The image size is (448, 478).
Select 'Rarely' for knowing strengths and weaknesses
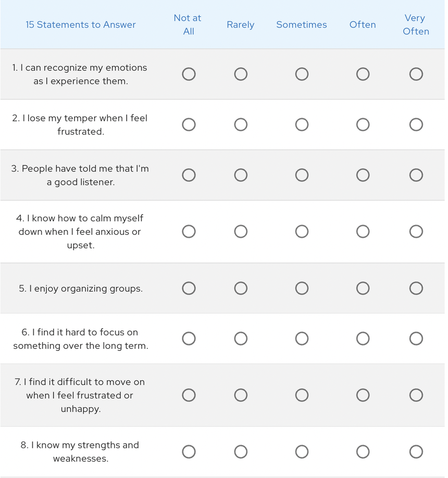click(241, 452)
